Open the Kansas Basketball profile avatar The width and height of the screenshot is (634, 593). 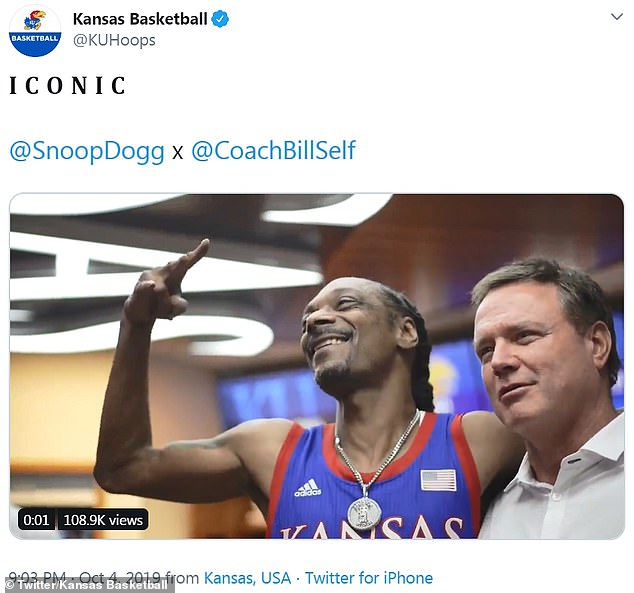pos(35,30)
